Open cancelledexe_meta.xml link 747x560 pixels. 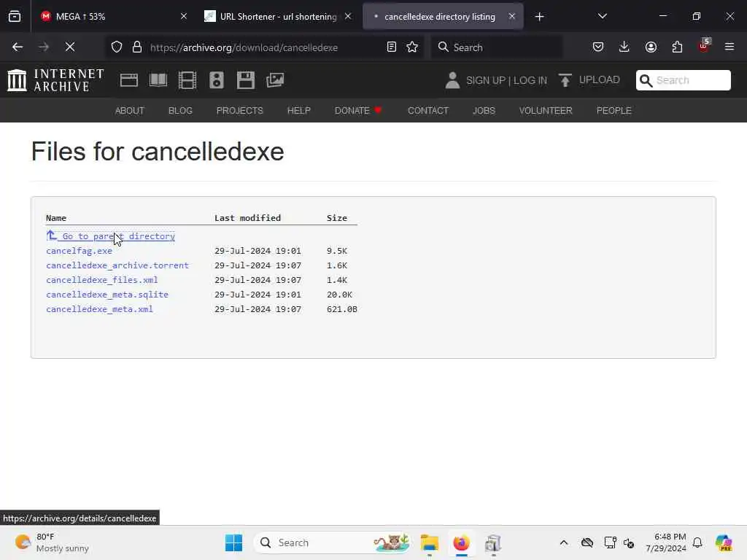pyautogui.click(x=99, y=309)
